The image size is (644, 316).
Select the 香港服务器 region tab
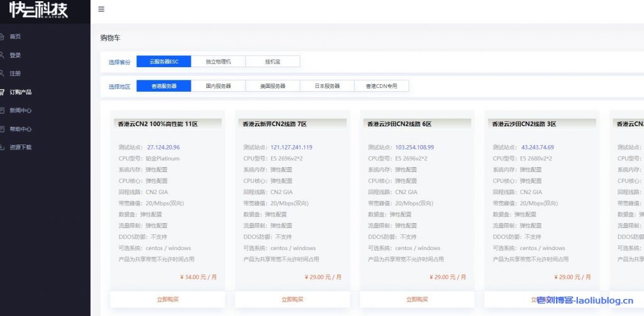click(x=164, y=86)
